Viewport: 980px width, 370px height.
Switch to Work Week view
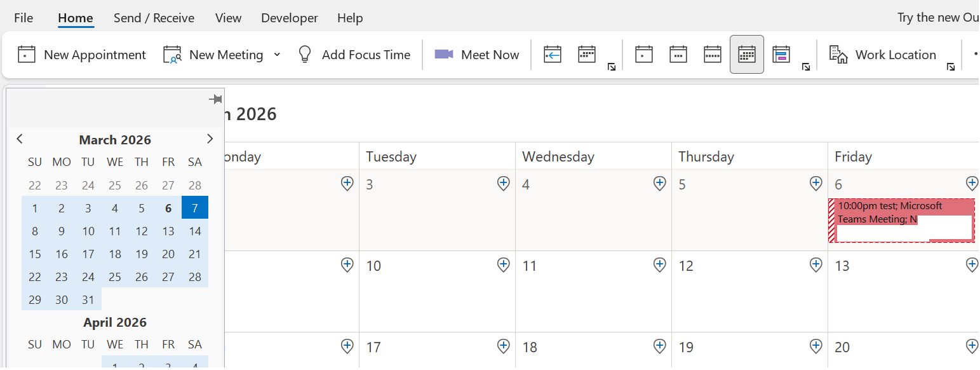(x=678, y=55)
